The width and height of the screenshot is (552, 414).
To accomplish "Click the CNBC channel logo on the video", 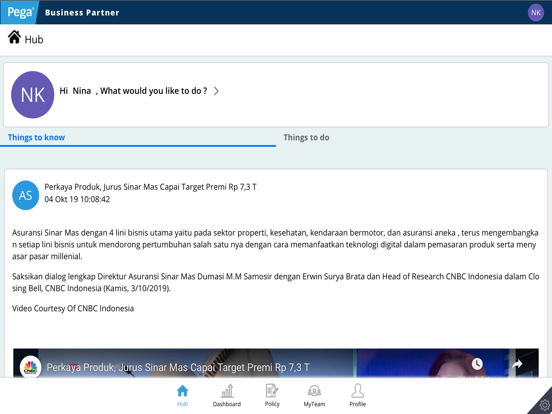I will (x=30, y=367).
